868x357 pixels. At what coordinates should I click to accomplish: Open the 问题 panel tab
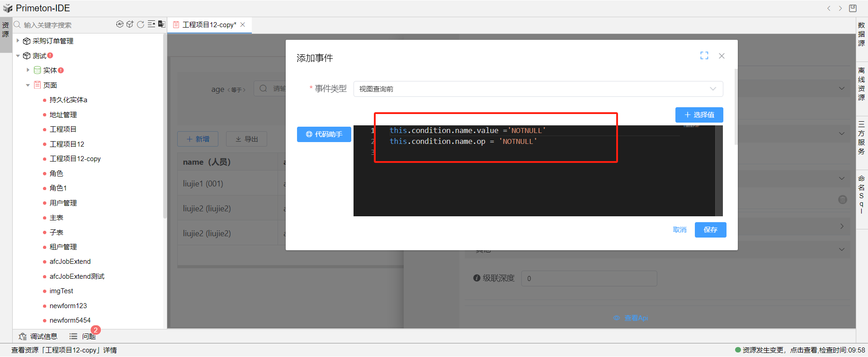pos(84,336)
